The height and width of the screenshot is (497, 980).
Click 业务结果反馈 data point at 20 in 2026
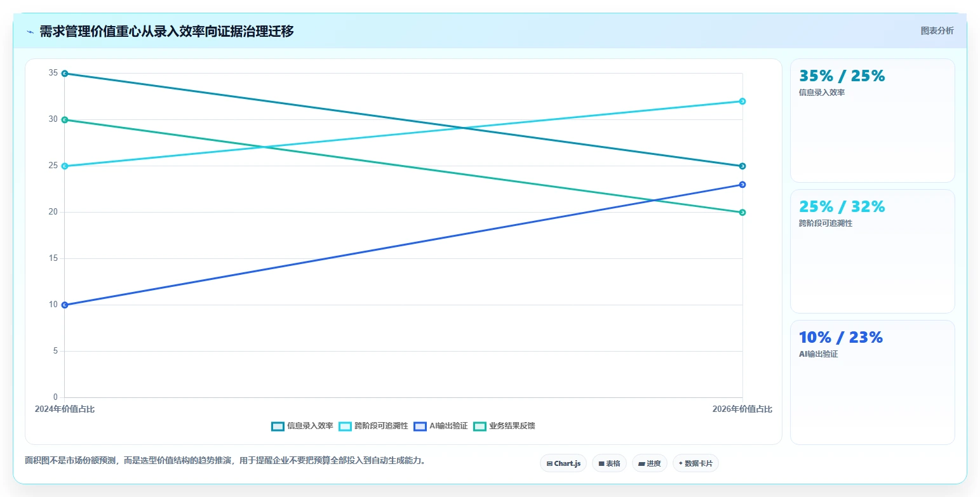point(742,213)
